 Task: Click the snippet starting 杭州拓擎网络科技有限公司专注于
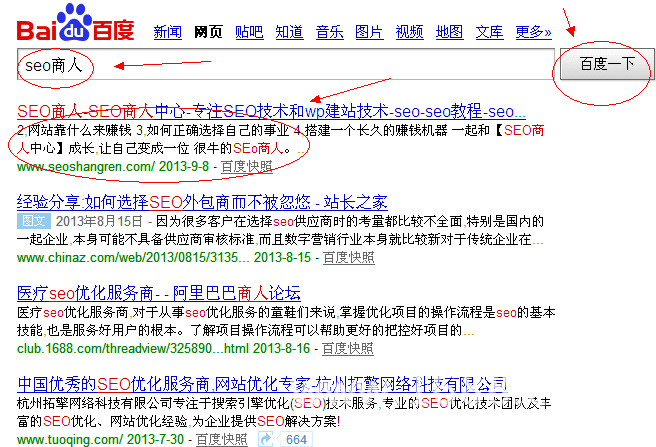pyautogui.click(x=284, y=412)
